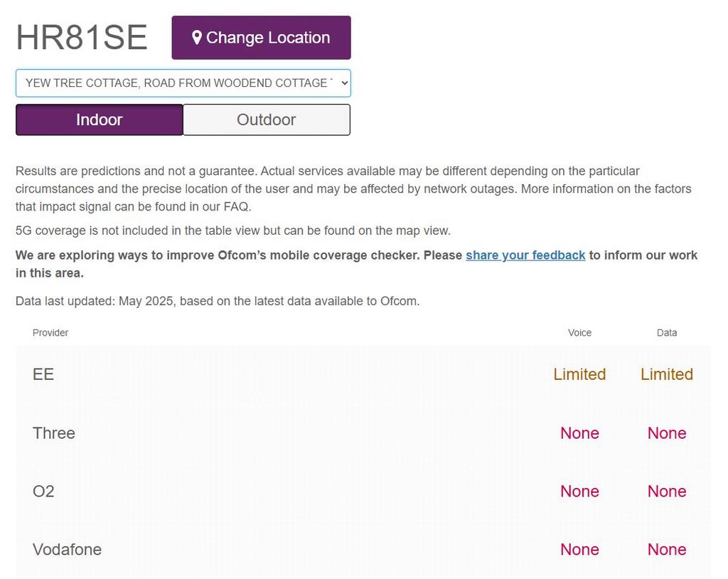Click EE's Data Limited value
Image resolution: width=728 pixels, height=579 pixels.
tap(667, 374)
